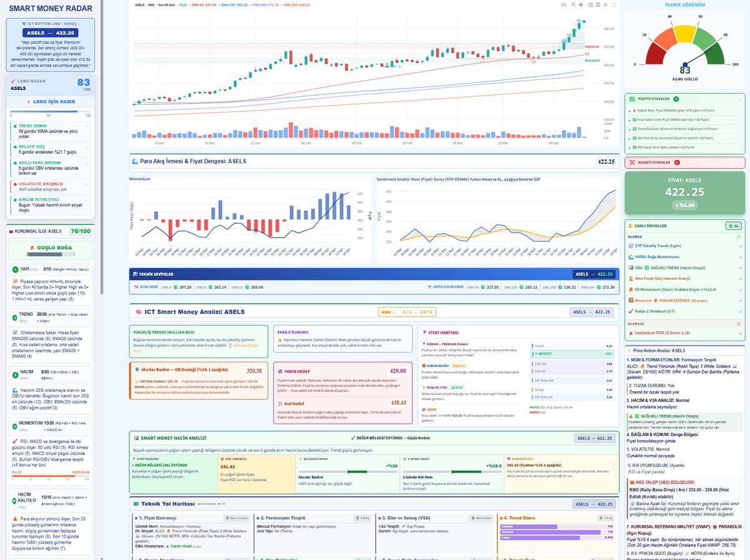Click the FVG Üst 388 row

pos(572,362)
